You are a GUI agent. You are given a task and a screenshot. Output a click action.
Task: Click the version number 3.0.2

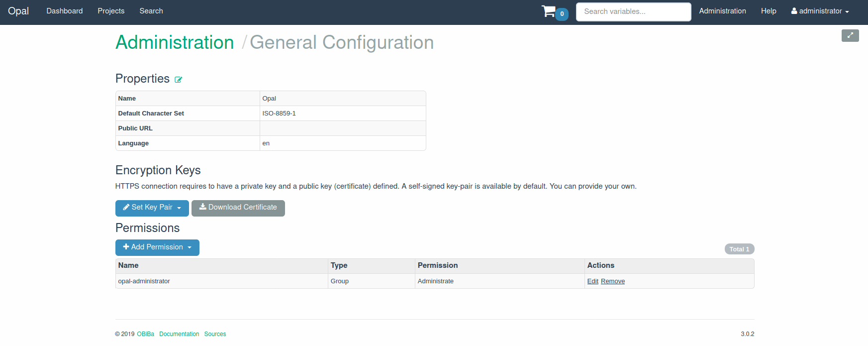click(x=747, y=334)
